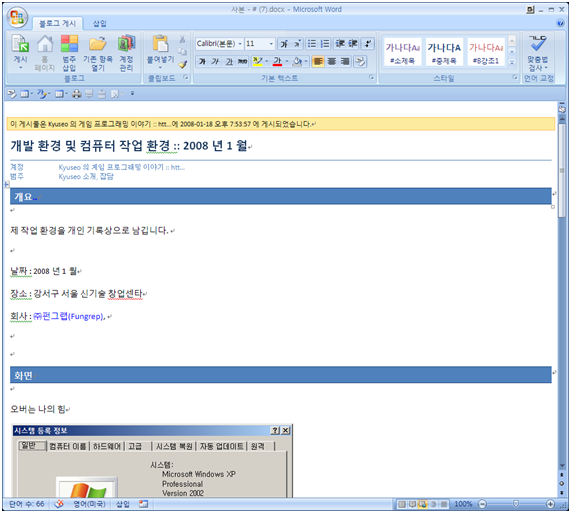Apply the #소제목 style
571x513 pixels.
click(403, 52)
